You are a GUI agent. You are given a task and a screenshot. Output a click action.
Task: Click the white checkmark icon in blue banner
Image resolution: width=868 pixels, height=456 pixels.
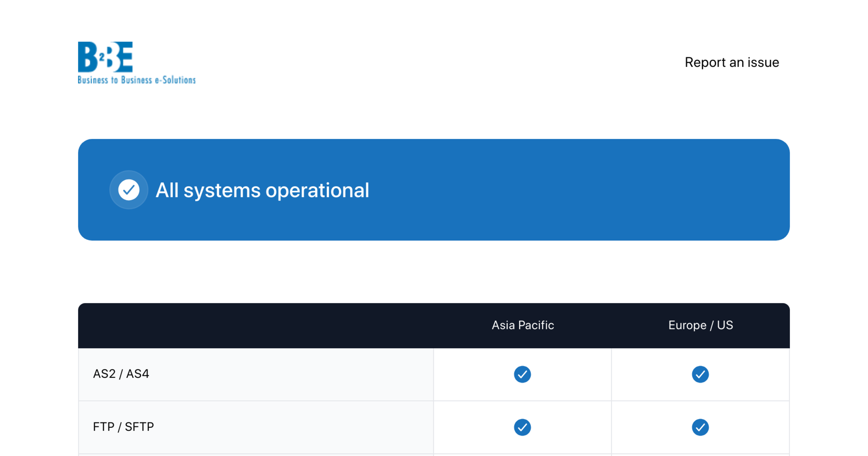click(x=129, y=190)
